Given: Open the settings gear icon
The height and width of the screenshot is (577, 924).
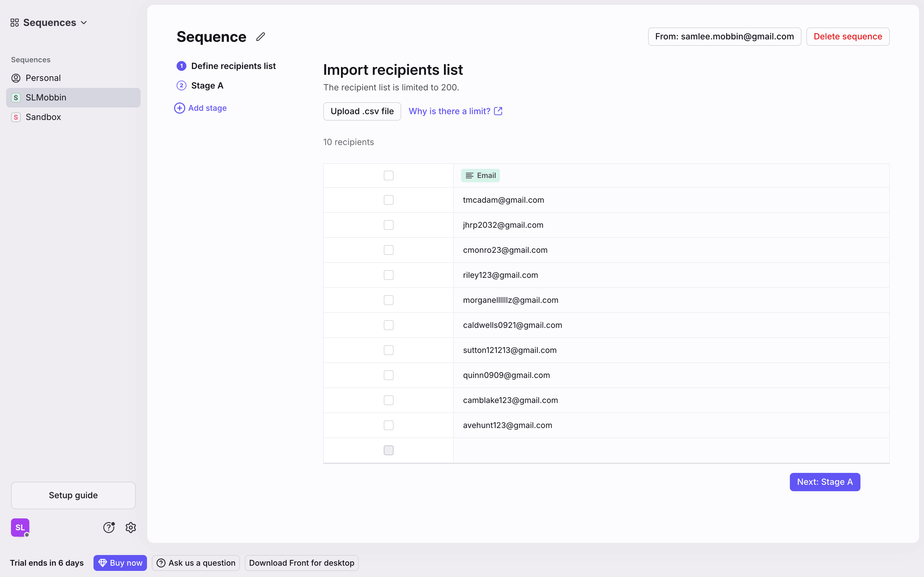Looking at the screenshot, I should click(130, 528).
